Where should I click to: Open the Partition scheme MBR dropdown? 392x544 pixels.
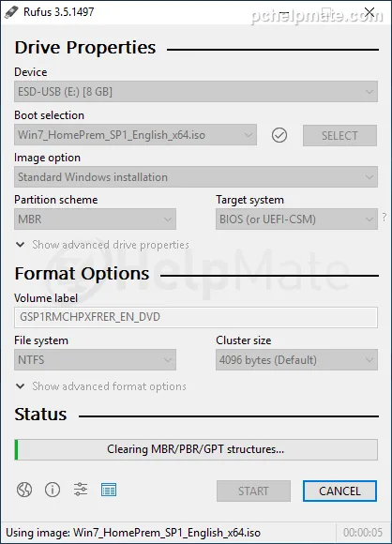95,219
